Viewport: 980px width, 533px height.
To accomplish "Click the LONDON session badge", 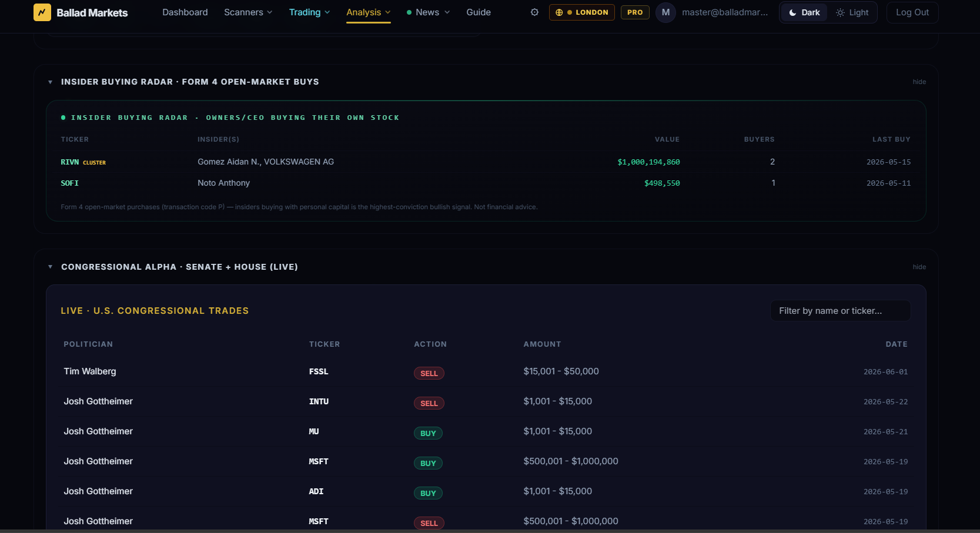I will point(582,12).
